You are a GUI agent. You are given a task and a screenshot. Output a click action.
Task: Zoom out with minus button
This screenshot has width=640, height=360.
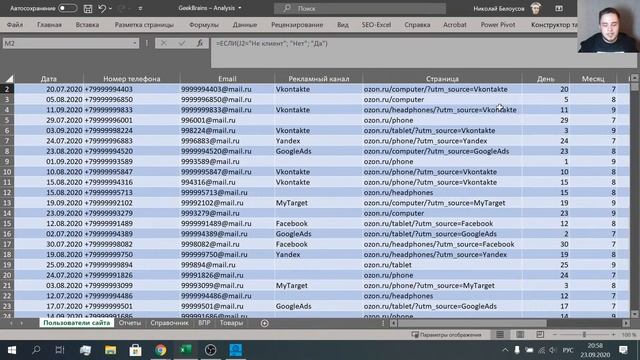pyautogui.click(x=555, y=335)
